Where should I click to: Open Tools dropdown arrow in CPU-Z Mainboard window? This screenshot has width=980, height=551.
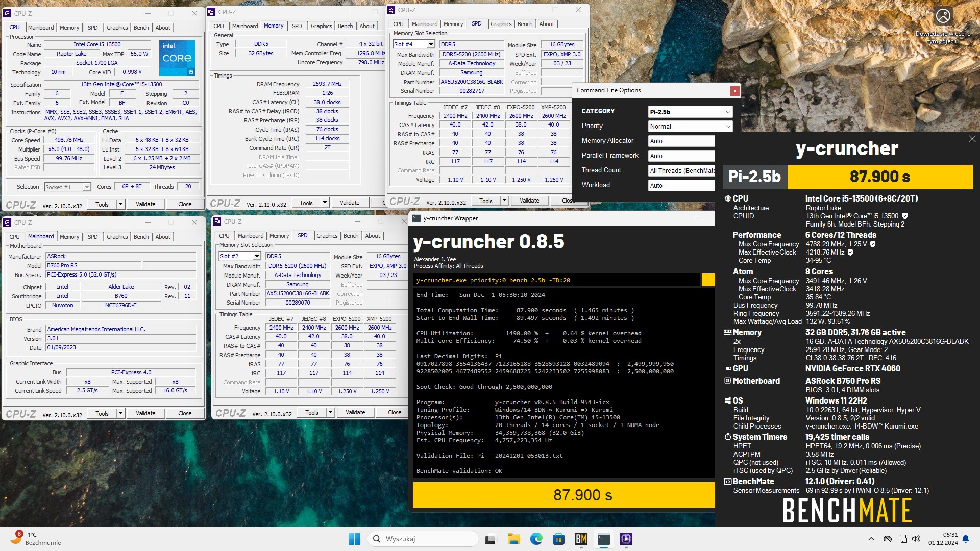pyautogui.click(x=120, y=413)
